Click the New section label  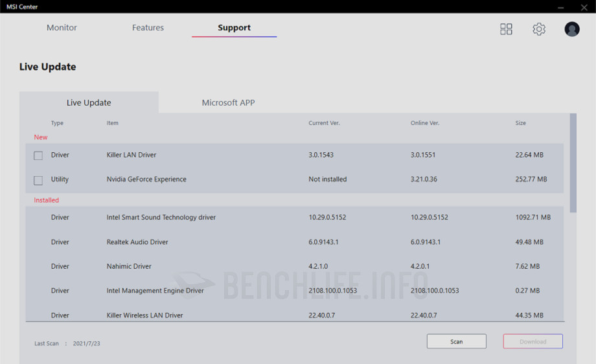(x=41, y=137)
